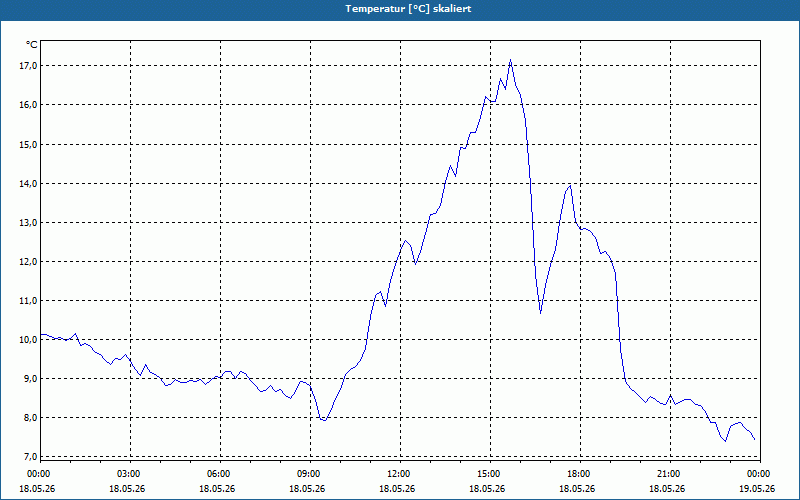Click the 19.05.26 date label
Screen dimensions: 800x500
point(758,488)
